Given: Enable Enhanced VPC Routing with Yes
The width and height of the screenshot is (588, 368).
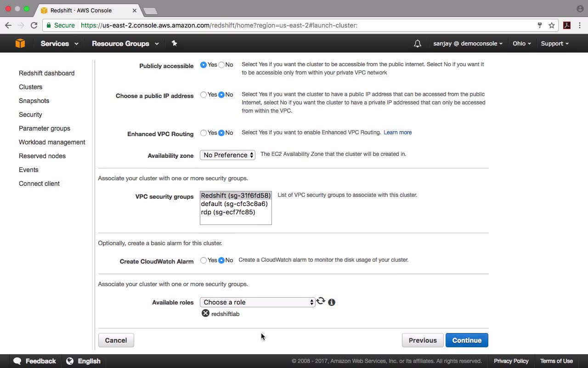Looking at the screenshot, I should pos(204,133).
